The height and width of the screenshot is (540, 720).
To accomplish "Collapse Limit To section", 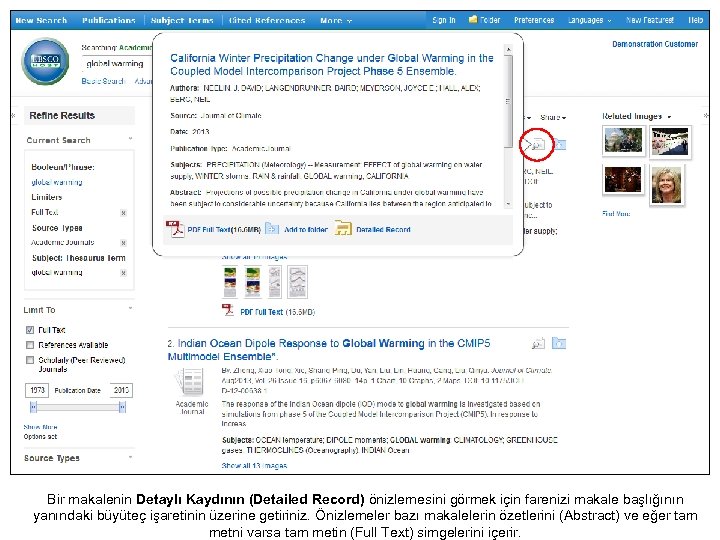I will (130, 308).
